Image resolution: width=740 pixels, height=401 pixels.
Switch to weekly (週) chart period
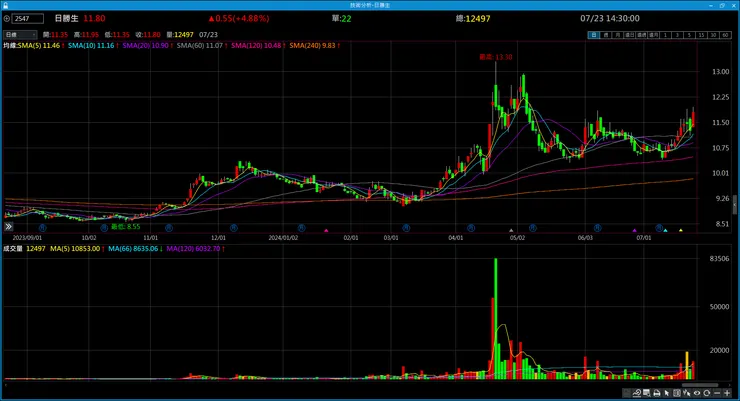[x=606, y=35]
